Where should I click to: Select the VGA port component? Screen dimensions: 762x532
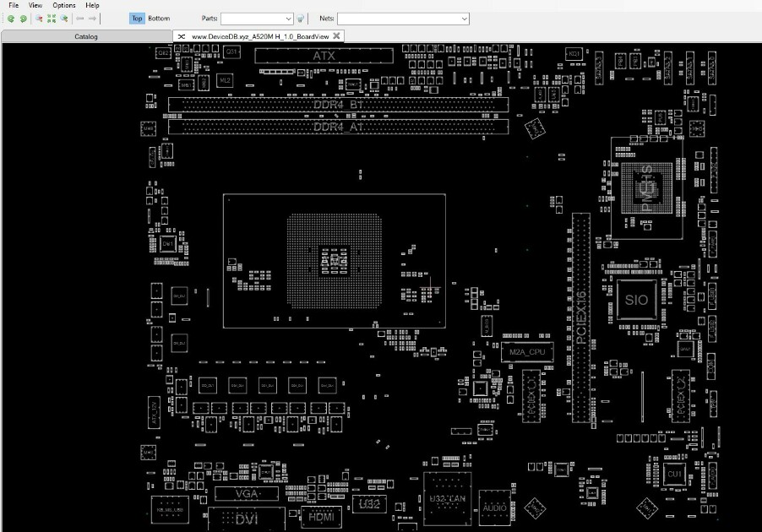(x=247, y=494)
